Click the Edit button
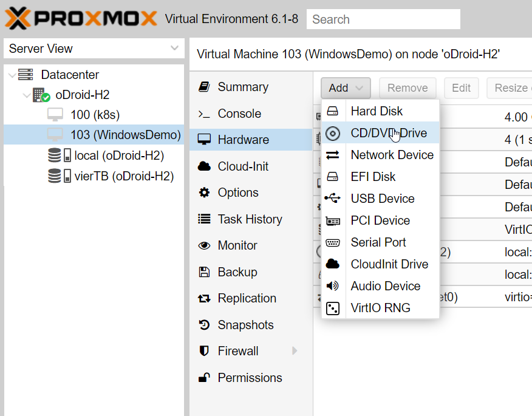Image resolution: width=532 pixels, height=416 pixels. (x=461, y=88)
